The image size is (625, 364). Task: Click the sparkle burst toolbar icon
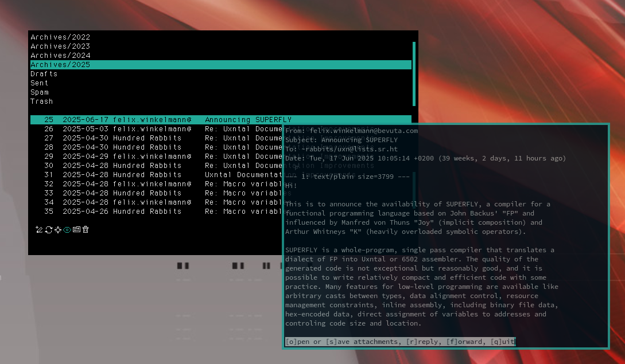(x=58, y=230)
